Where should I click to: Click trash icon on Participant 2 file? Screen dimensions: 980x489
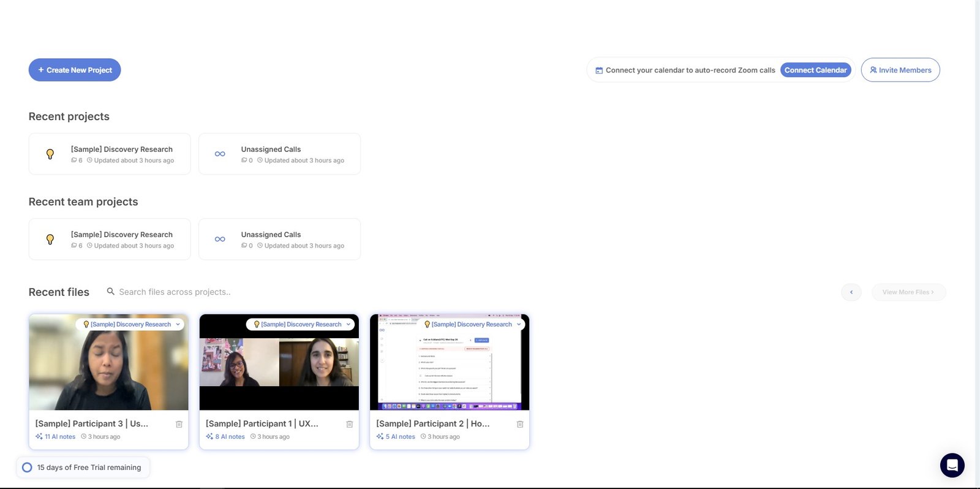pyautogui.click(x=519, y=424)
